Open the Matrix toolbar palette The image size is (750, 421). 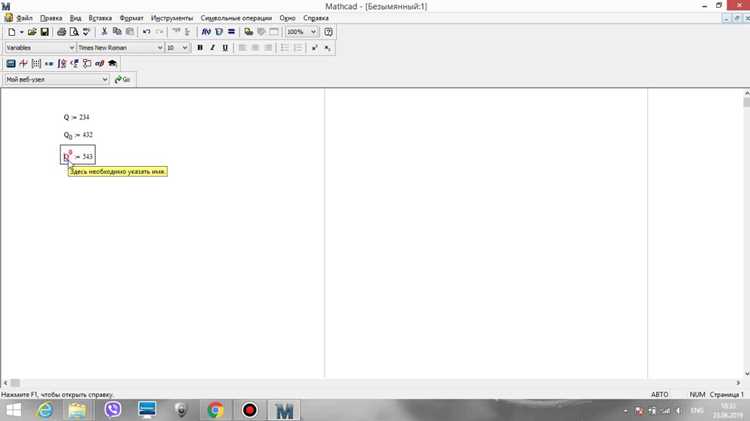(x=36, y=63)
